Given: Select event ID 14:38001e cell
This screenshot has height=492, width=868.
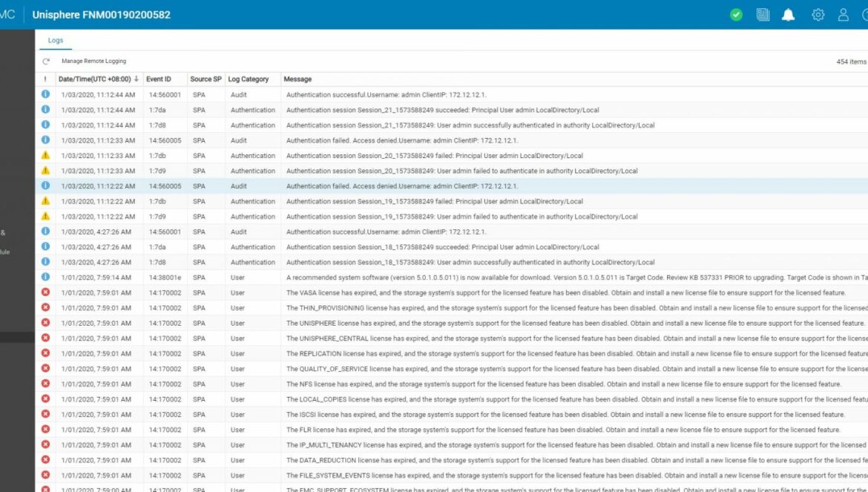Looking at the screenshot, I should [x=165, y=278].
